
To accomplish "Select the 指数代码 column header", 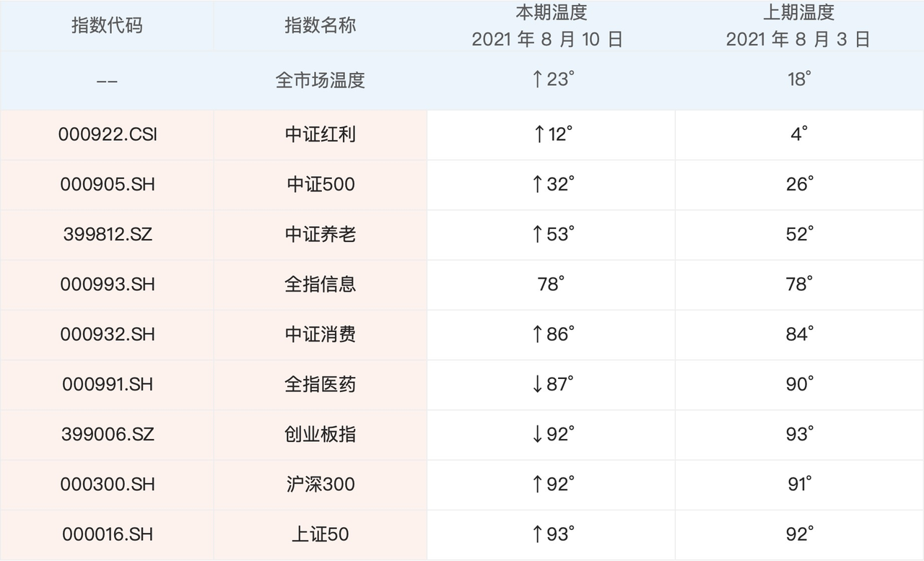I will click(x=108, y=26).
